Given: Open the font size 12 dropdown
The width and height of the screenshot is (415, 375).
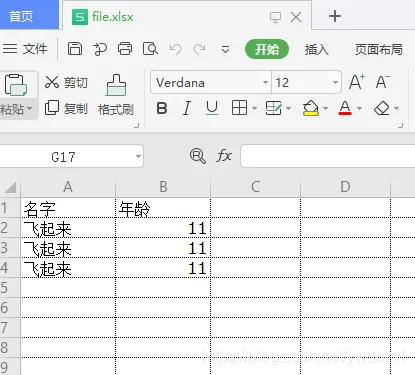Looking at the screenshot, I should point(335,82).
